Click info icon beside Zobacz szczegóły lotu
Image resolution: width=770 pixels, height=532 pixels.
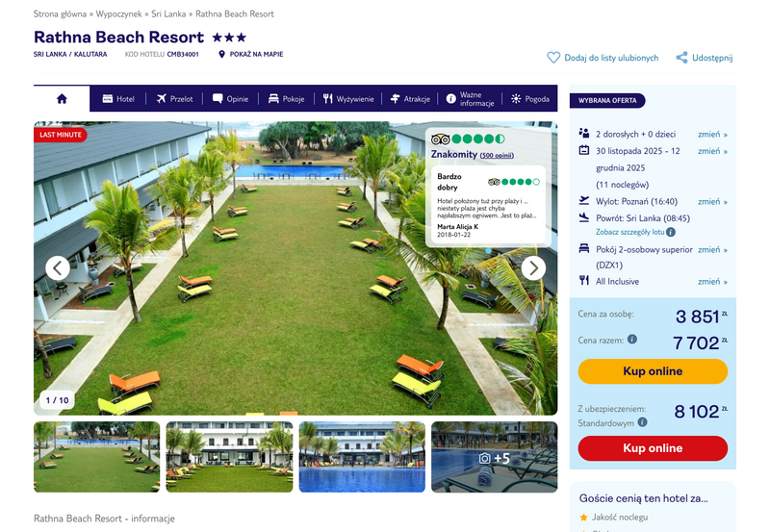[671, 232]
